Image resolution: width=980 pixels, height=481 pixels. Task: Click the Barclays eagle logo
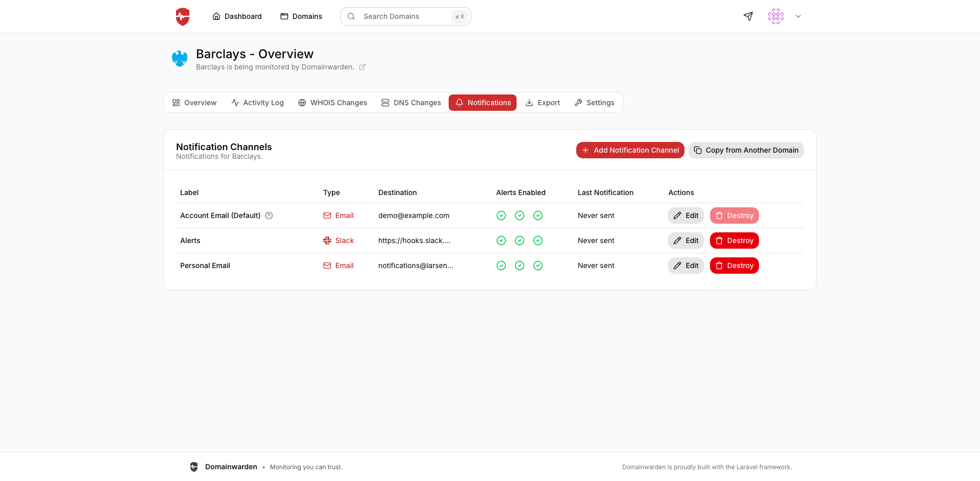tap(180, 59)
